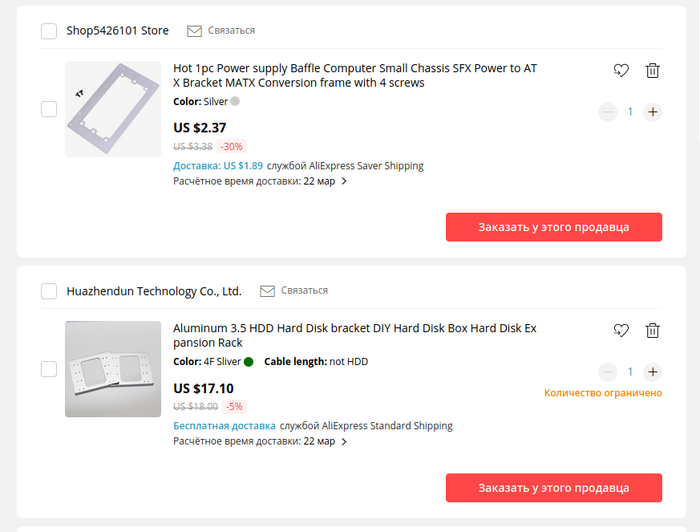
Task: Open the Aluminum HDD bracket thumbnail
Action: coord(113,369)
